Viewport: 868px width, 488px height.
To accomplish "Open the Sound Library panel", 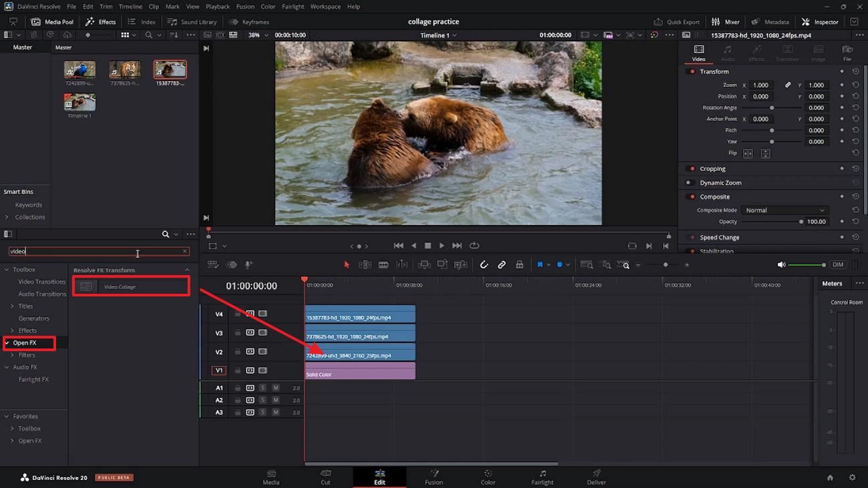I will [x=191, y=22].
